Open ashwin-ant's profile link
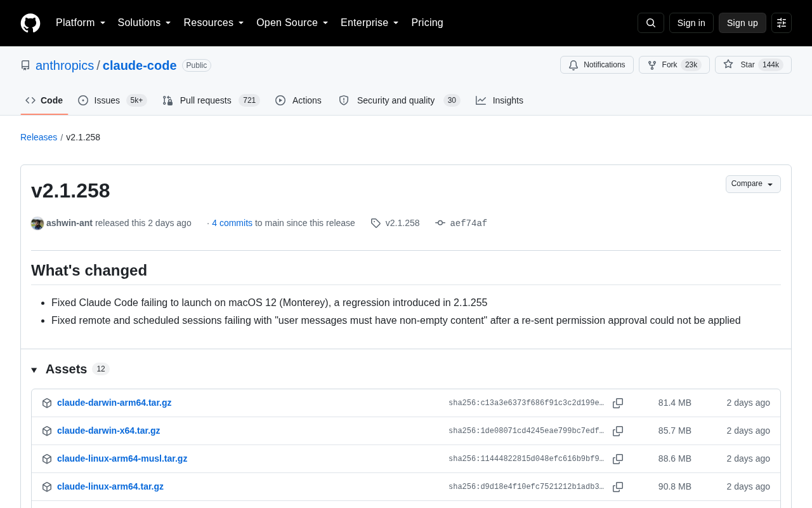 pyautogui.click(x=69, y=223)
